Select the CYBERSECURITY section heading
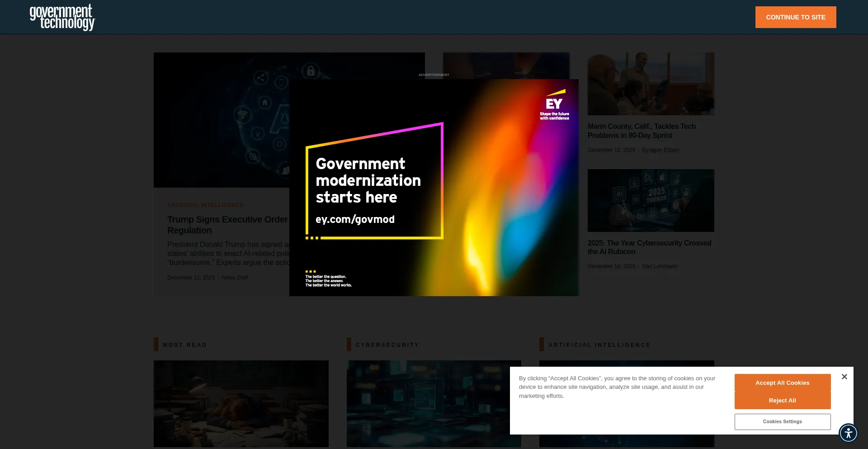 click(x=387, y=345)
